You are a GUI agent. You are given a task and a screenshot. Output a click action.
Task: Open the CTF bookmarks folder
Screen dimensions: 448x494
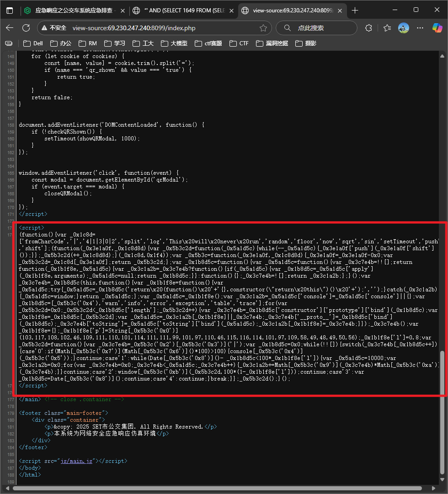(x=239, y=43)
